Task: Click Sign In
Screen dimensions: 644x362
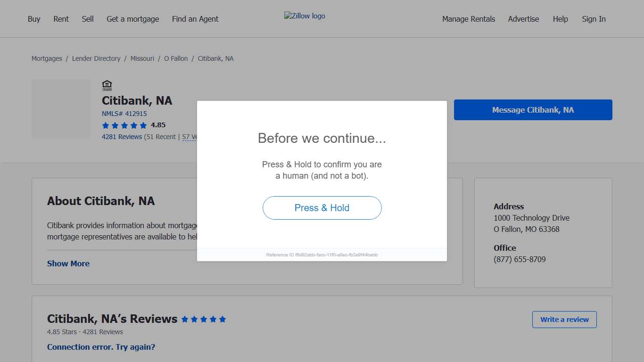Action: click(x=594, y=19)
